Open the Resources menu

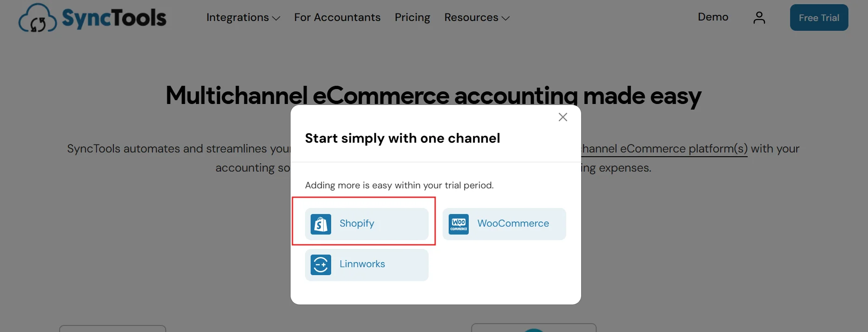(471, 18)
